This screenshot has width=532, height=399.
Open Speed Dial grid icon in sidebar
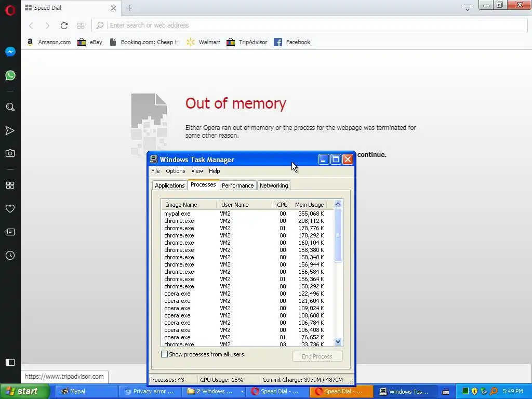coord(10,185)
